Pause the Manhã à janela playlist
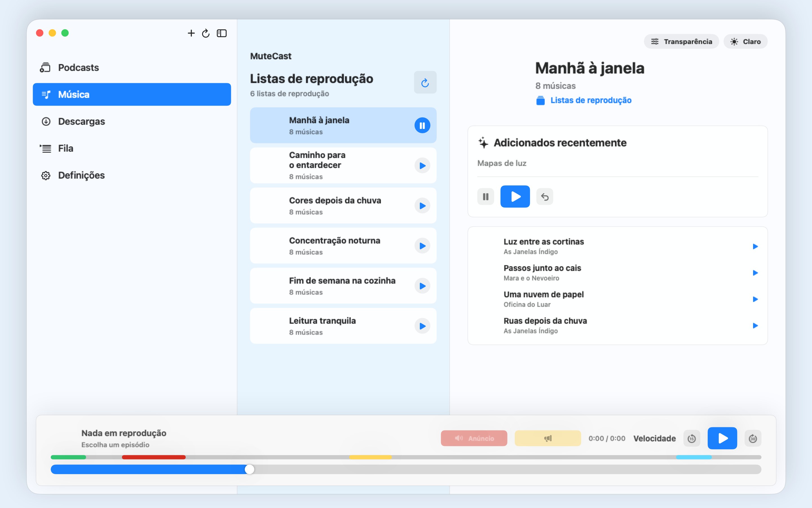 [422, 125]
